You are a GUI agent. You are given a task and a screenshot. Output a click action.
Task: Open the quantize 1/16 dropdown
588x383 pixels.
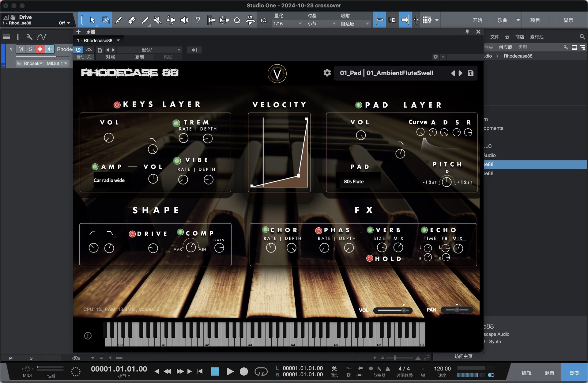click(x=287, y=24)
